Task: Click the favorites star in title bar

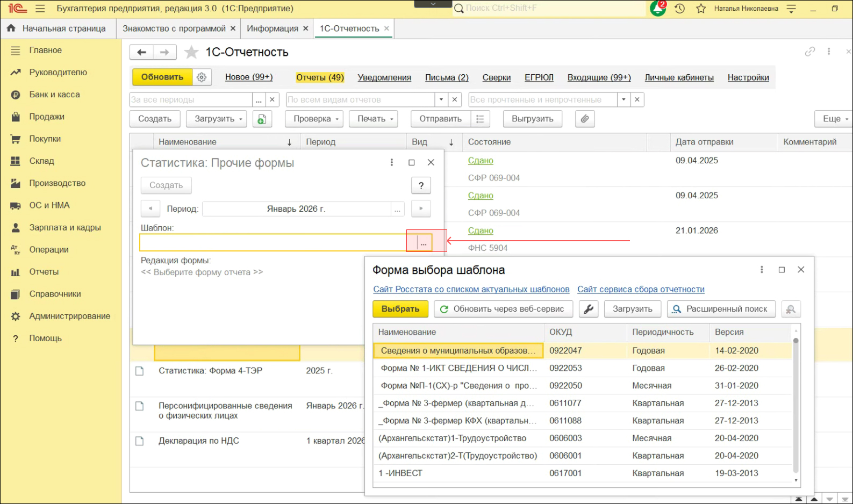Action: coord(701,9)
